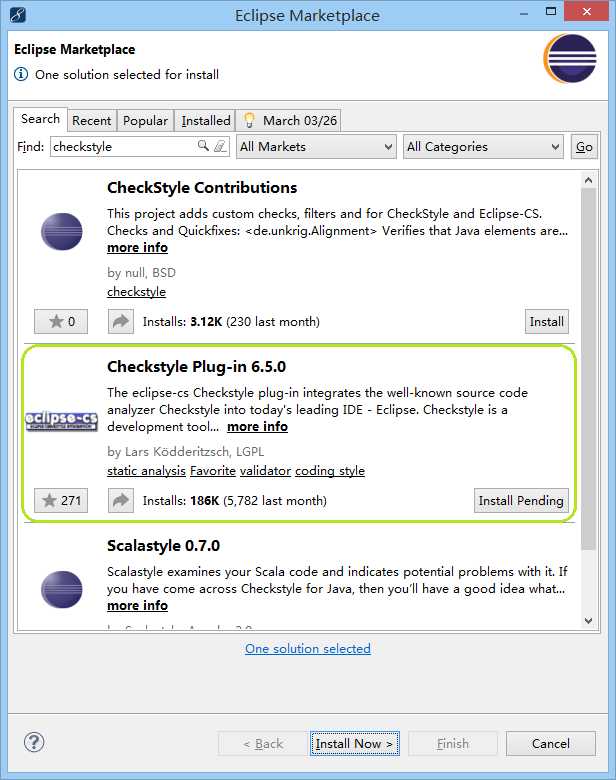Image resolution: width=616 pixels, height=780 pixels.
Task: Click the Scalastyle Eclipse logo
Action: click(x=62, y=589)
